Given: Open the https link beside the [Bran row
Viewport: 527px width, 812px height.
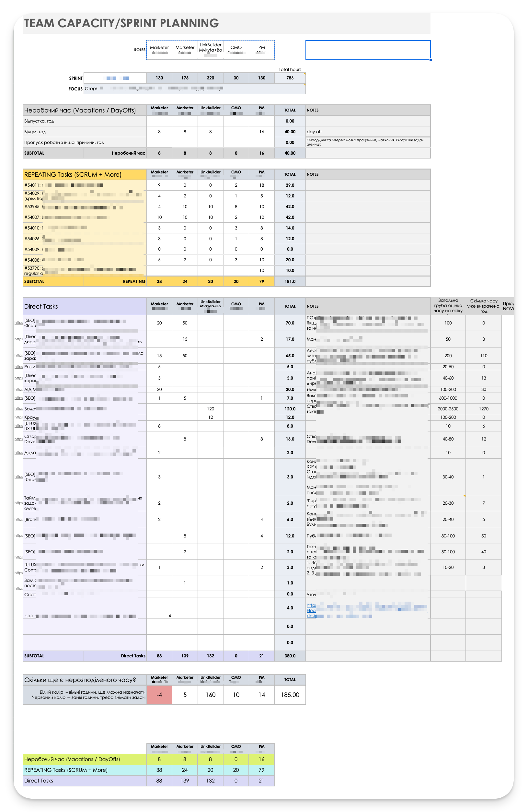Looking at the screenshot, I should tap(19, 520).
